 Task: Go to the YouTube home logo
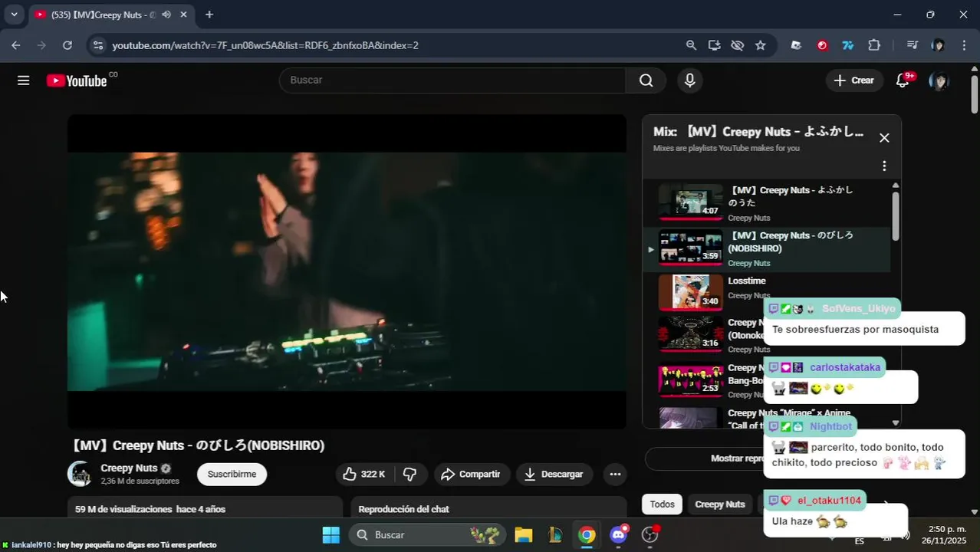click(x=77, y=80)
